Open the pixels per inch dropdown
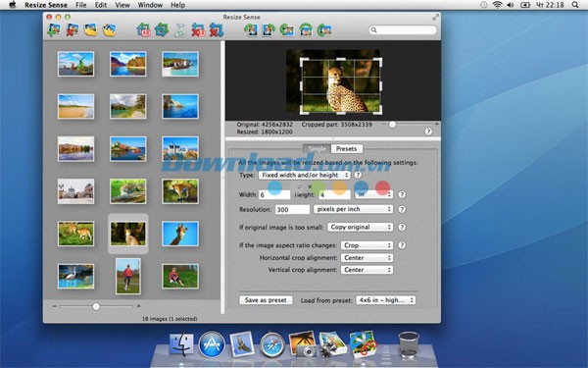588x368 pixels. [x=353, y=209]
